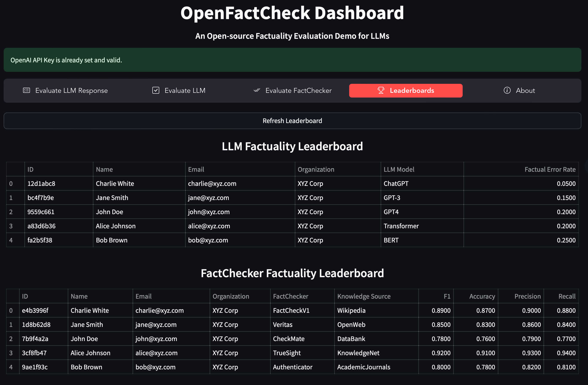This screenshot has height=385, width=588.
Task: Click the Refresh Leaderboard button
Action: 292,121
